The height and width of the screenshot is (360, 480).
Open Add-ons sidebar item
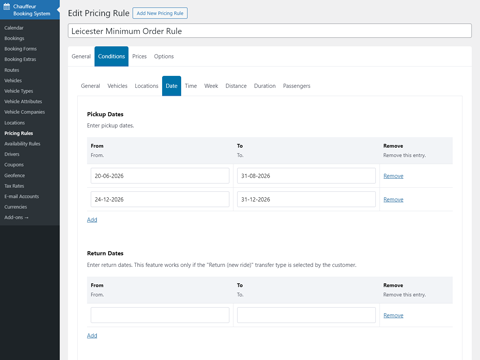[16, 217]
